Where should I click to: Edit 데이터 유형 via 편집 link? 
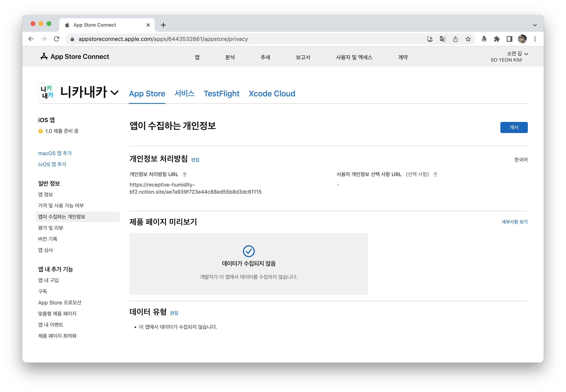click(174, 313)
